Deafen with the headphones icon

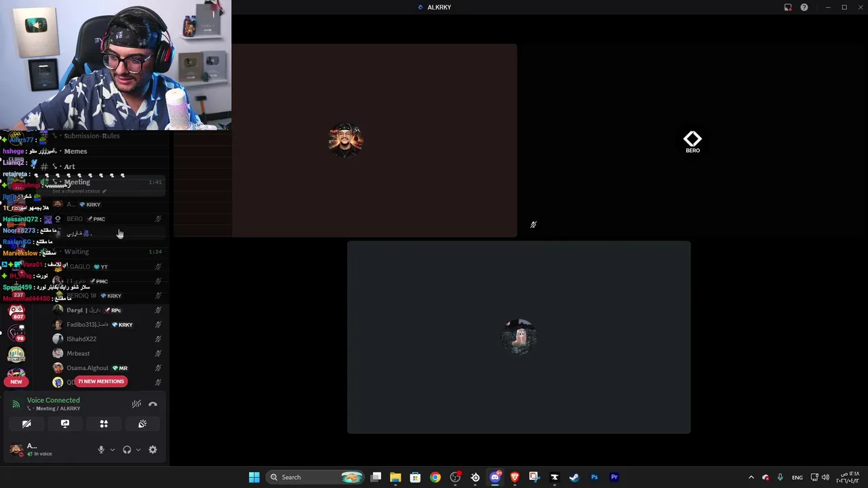127,449
